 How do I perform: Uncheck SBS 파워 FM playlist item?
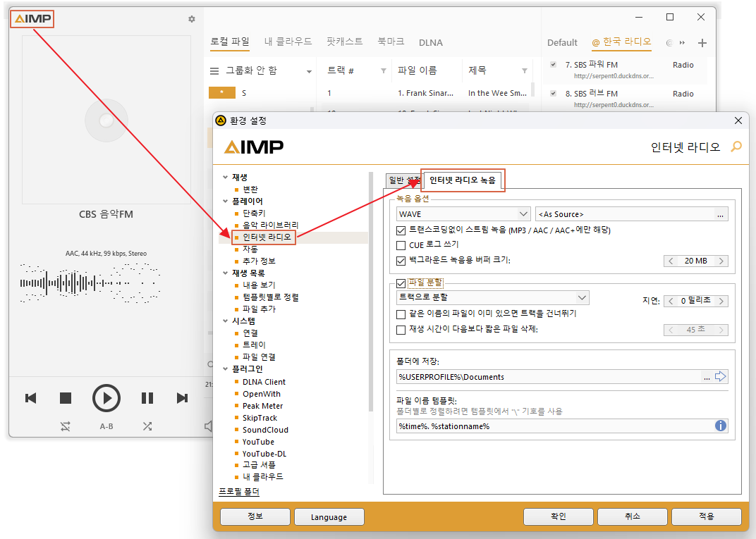[x=553, y=64]
